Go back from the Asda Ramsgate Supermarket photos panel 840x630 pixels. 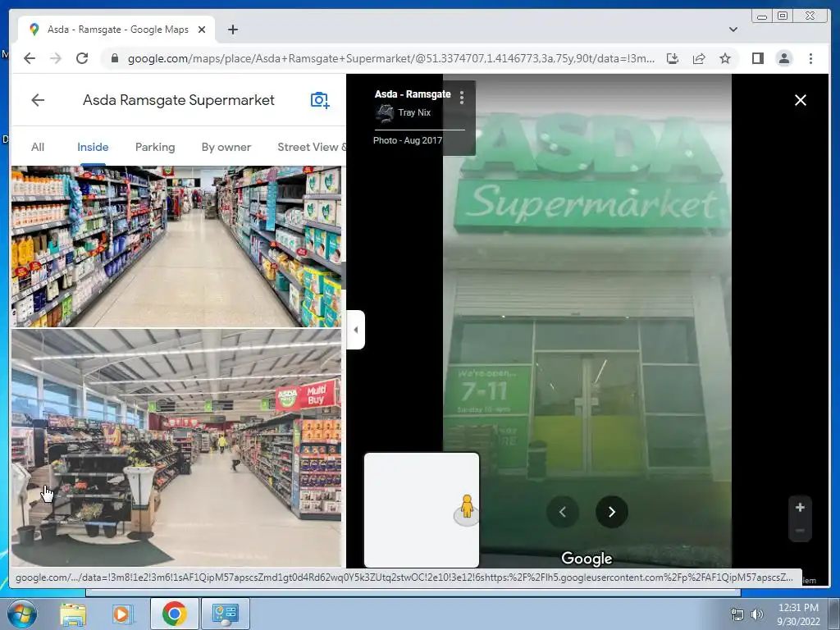click(38, 100)
